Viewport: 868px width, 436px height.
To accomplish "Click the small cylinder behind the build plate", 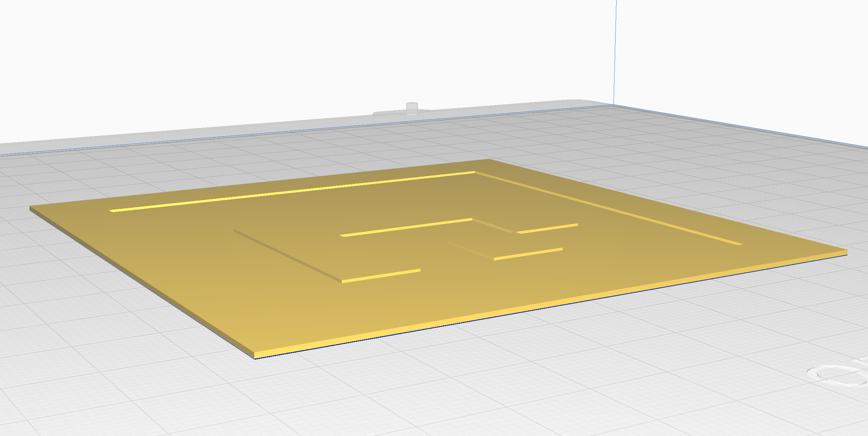I will [412, 108].
